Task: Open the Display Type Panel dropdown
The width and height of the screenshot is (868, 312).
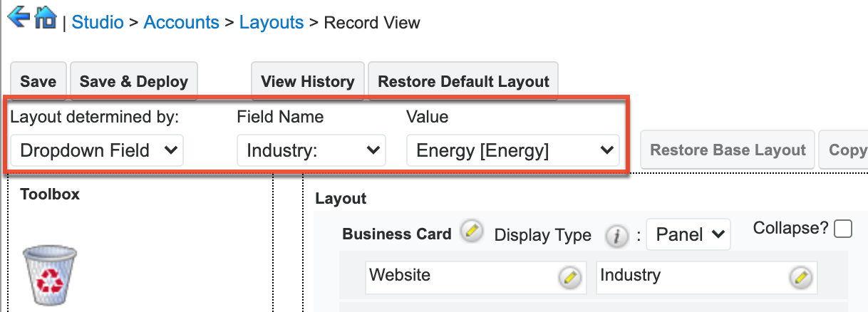Action: (x=688, y=234)
